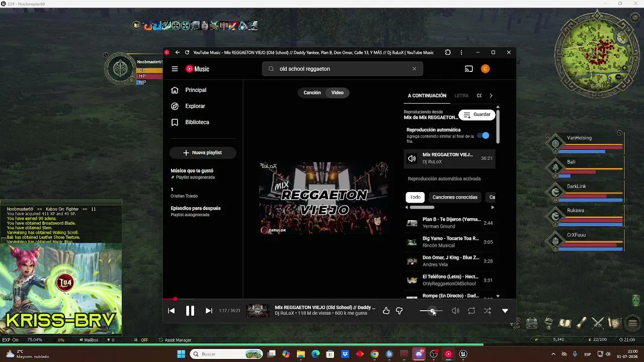Viewport: 644px width, 362px height.
Task: Click the YouTube Music logo
Action: tap(197, 69)
